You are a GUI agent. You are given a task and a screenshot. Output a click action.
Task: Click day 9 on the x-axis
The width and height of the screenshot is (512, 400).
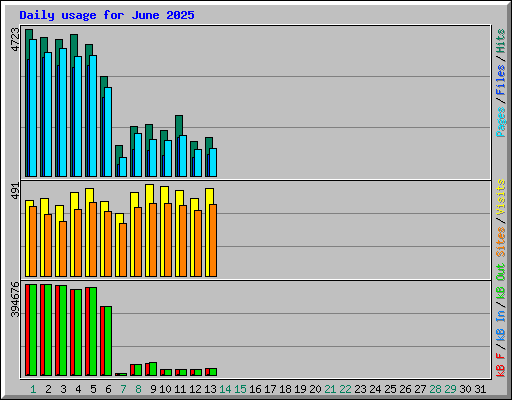point(153,389)
